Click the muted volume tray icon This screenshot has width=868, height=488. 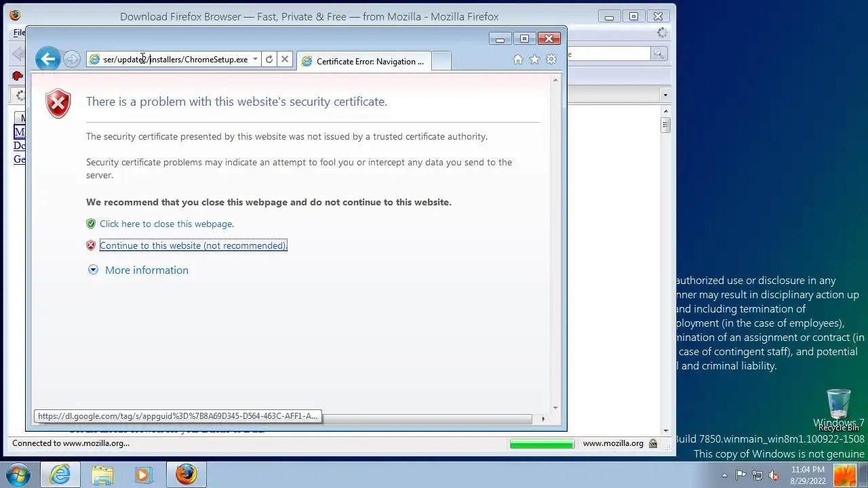(x=774, y=475)
